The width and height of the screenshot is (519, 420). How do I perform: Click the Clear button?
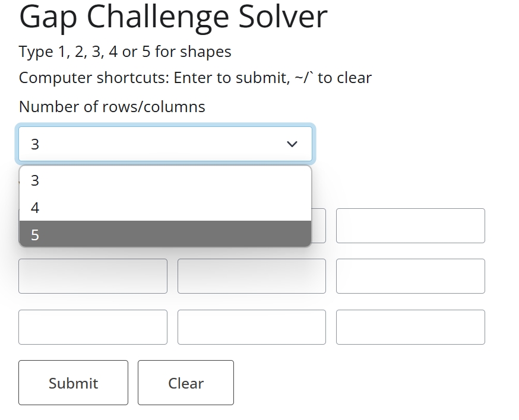point(185,383)
